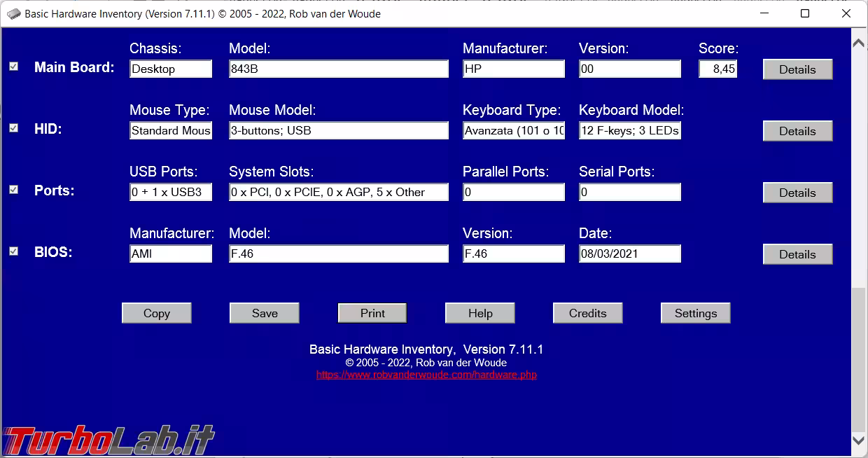Save the hardware inventory
Viewport: 868px width, 458px height.
(265, 313)
